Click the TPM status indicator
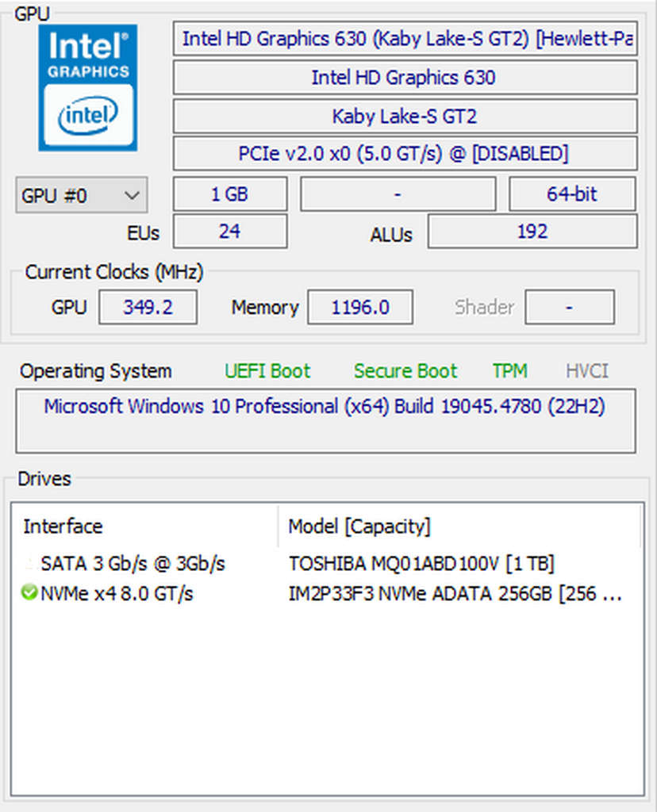The width and height of the screenshot is (657, 812). [x=509, y=370]
